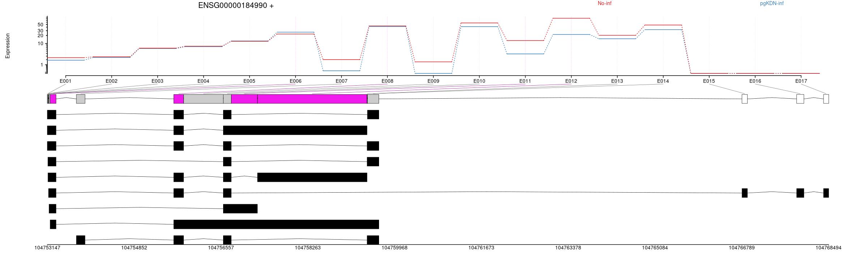Click y-axis tick value 20
The height and width of the screenshot is (253, 868).
(x=41, y=35)
